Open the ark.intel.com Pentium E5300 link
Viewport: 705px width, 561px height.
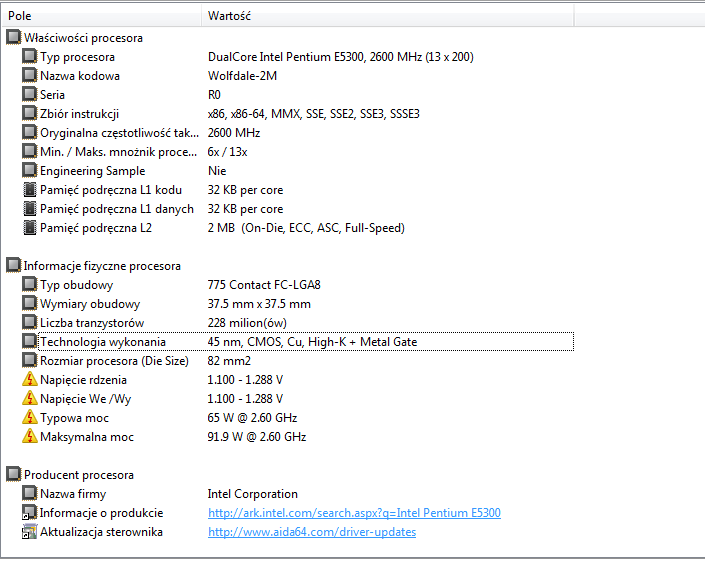click(354, 513)
